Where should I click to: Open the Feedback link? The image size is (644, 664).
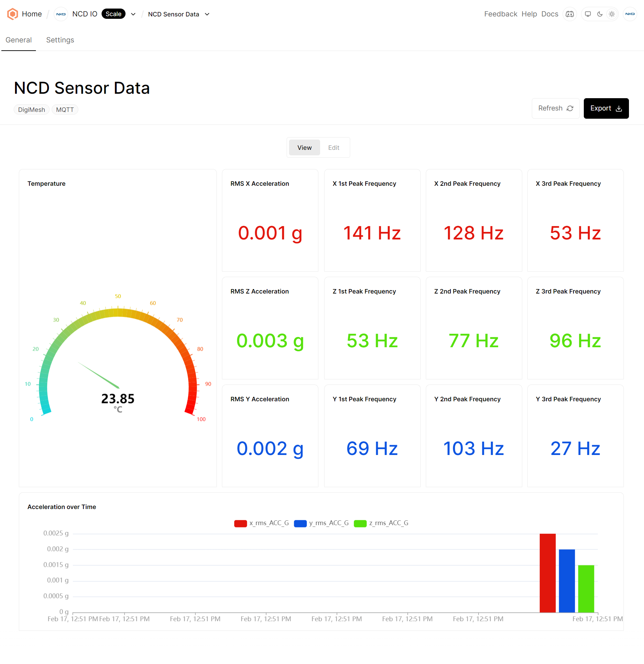[501, 14]
